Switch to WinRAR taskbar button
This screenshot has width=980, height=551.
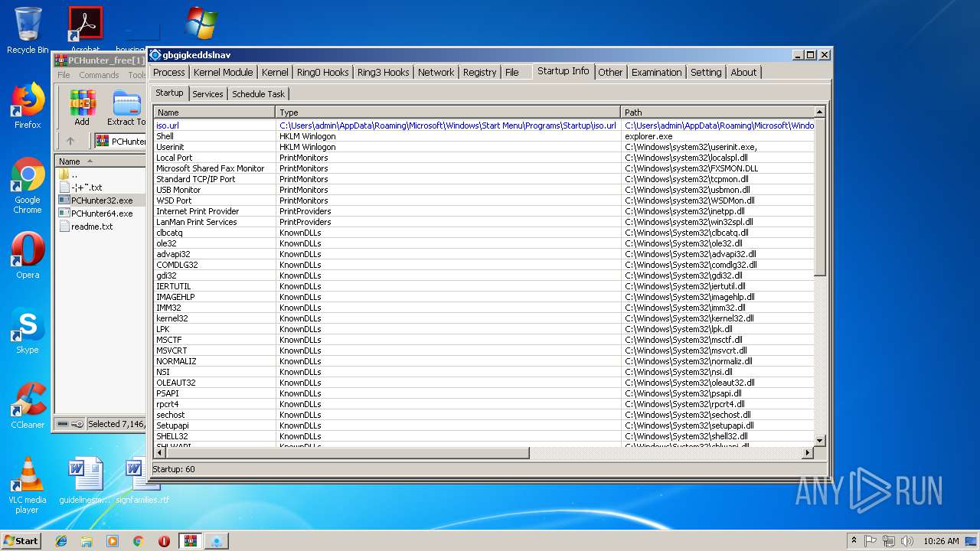pyautogui.click(x=191, y=541)
